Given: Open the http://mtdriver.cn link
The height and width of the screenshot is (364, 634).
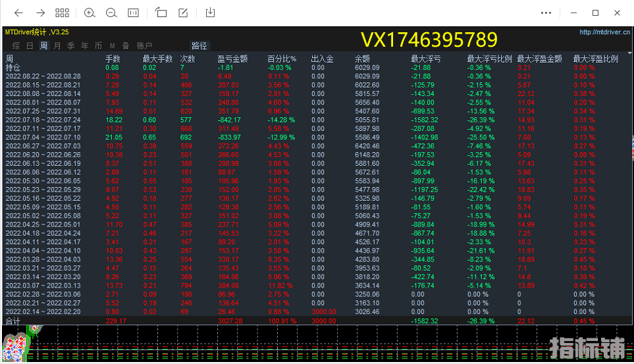Looking at the screenshot, I should [x=604, y=32].
